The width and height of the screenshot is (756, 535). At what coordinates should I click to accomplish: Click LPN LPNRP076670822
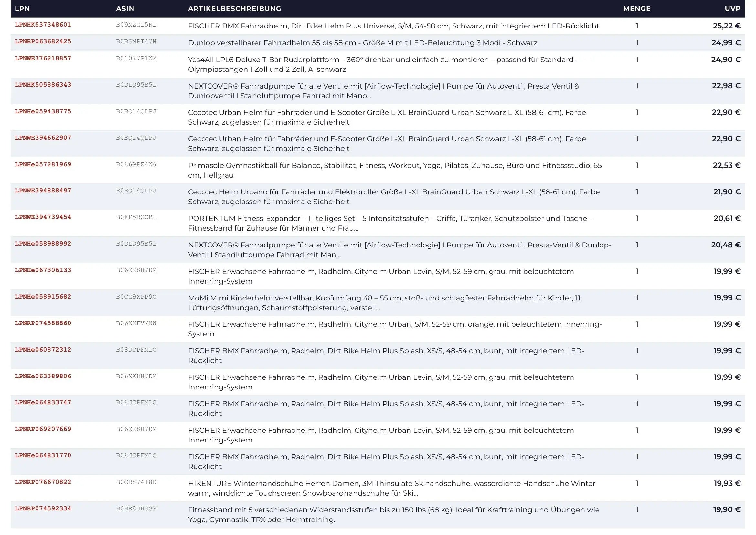(x=43, y=482)
